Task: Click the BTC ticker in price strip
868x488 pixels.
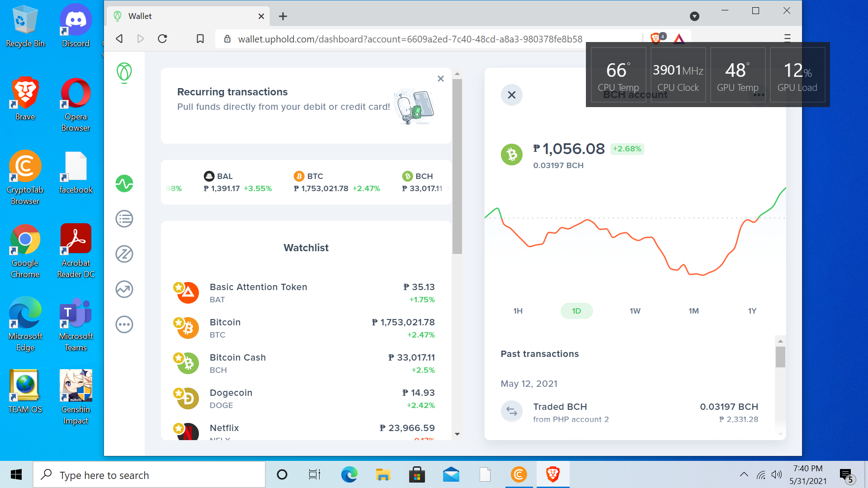Action: (x=337, y=182)
